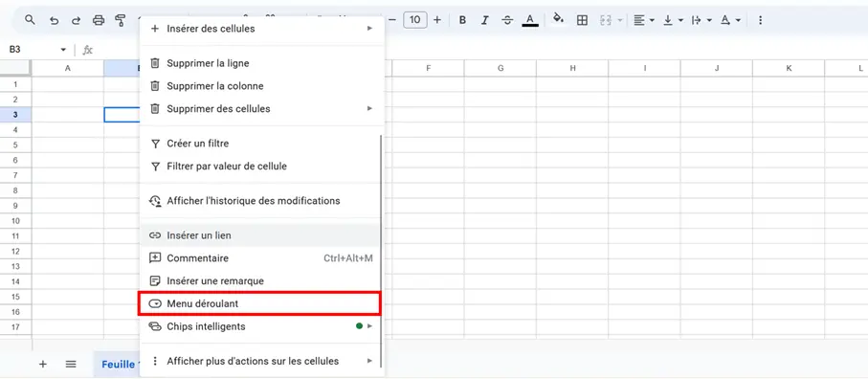This screenshot has width=868, height=379.
Task: Choose Supprimer des cellules
Action: tap(261, 108)
